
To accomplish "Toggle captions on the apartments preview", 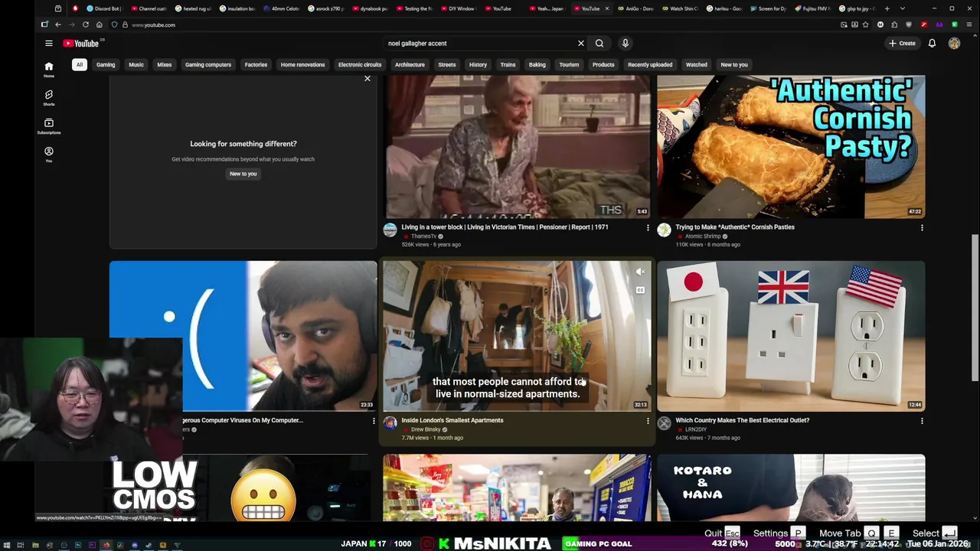I will (640, 290).
